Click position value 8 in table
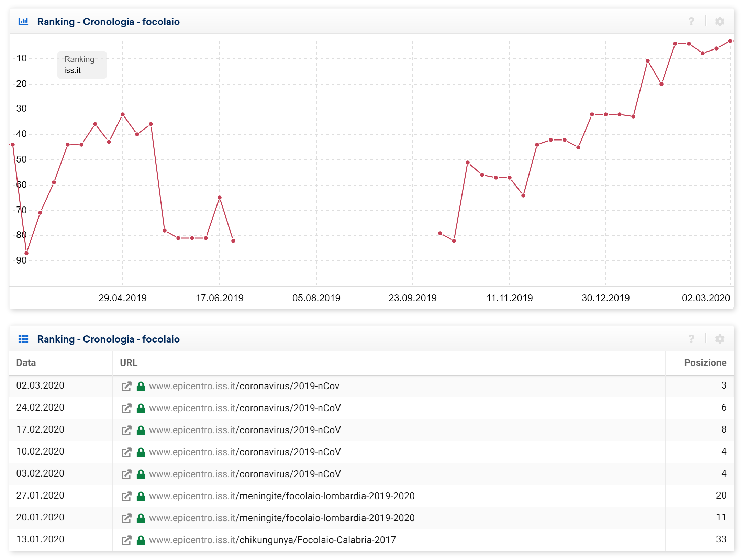The height and width of the screenshot is (560, 746). [724, 429]
